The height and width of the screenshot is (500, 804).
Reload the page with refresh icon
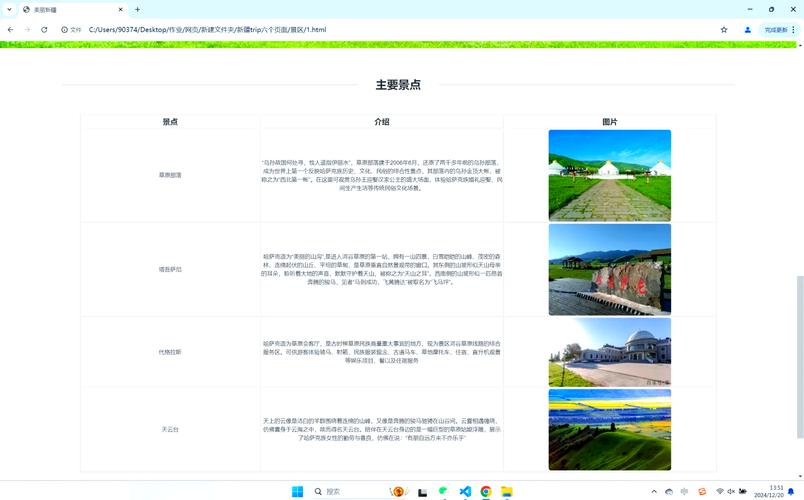[x=44, y=30]
